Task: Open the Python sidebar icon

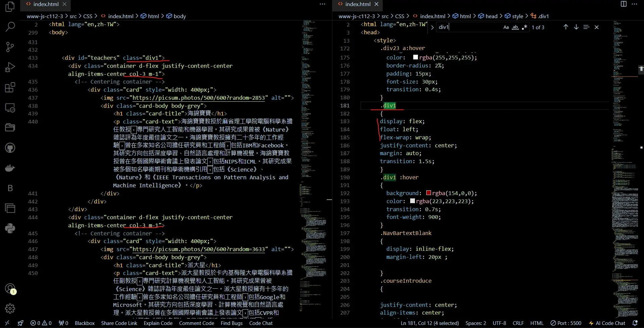Action: coord(10,228)
